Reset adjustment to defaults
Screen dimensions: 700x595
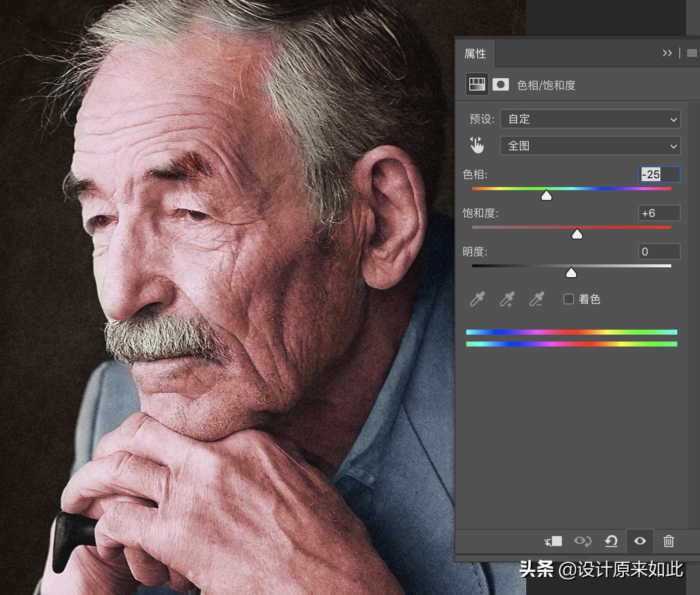click(611, 541)
